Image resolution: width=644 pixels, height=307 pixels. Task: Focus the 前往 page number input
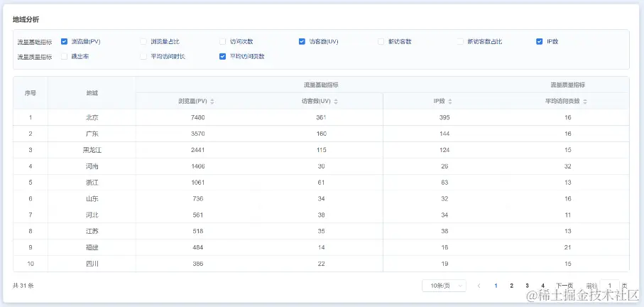click(610, 286)
